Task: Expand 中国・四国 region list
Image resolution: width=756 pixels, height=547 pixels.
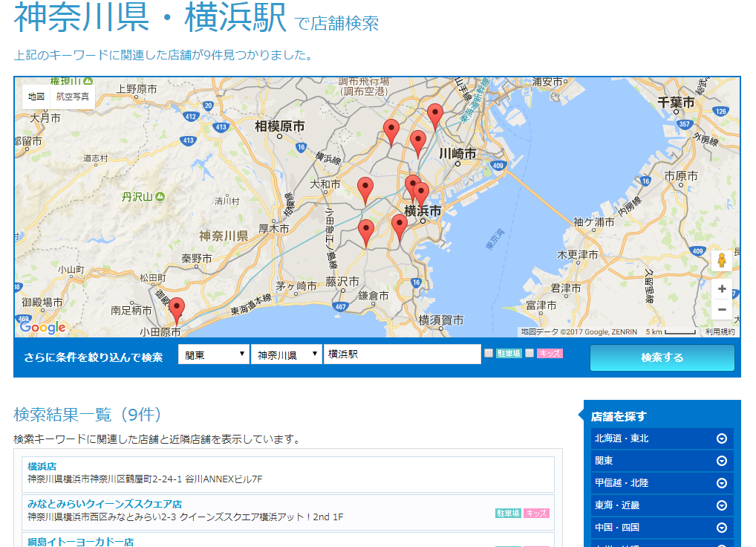Action: pos(662,527)
